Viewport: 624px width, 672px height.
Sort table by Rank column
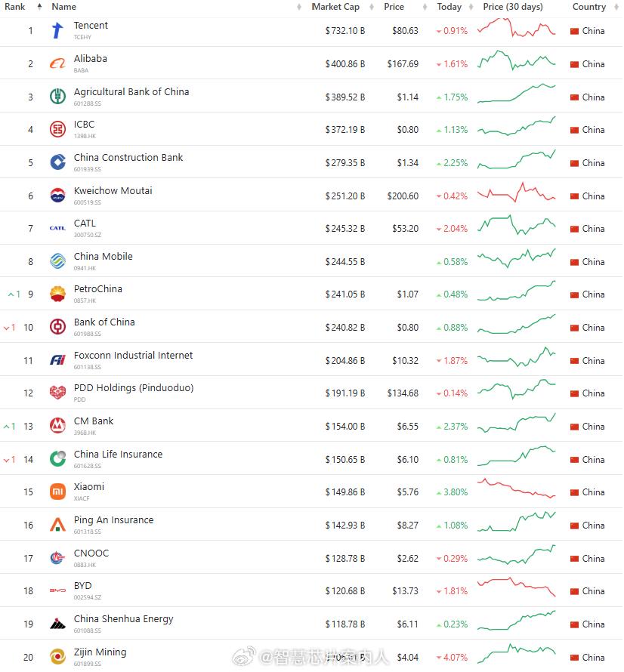[x=15, y=7]
